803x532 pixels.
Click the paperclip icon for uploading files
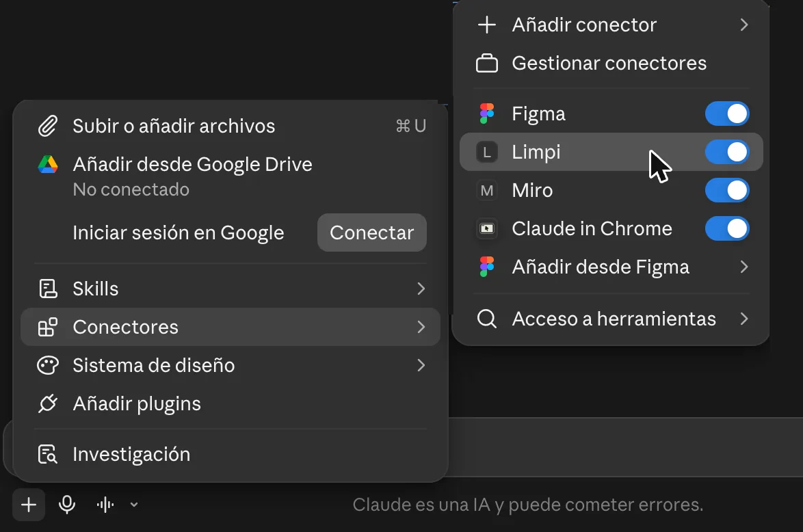[48, 126]
